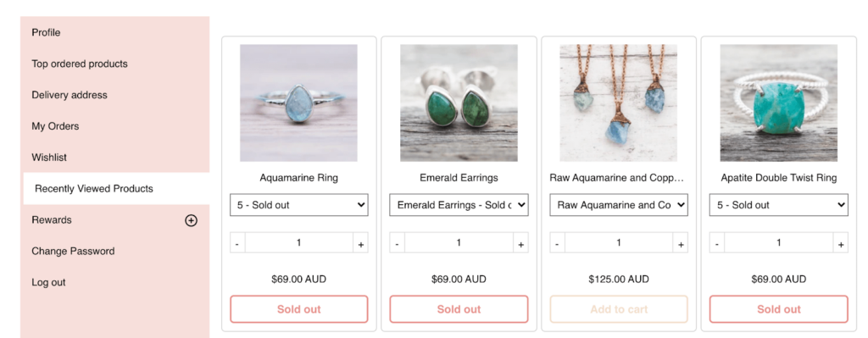Open Emerald Earrings variant dropdown
This screenshot has width=868, height=338.
[459, 205]
